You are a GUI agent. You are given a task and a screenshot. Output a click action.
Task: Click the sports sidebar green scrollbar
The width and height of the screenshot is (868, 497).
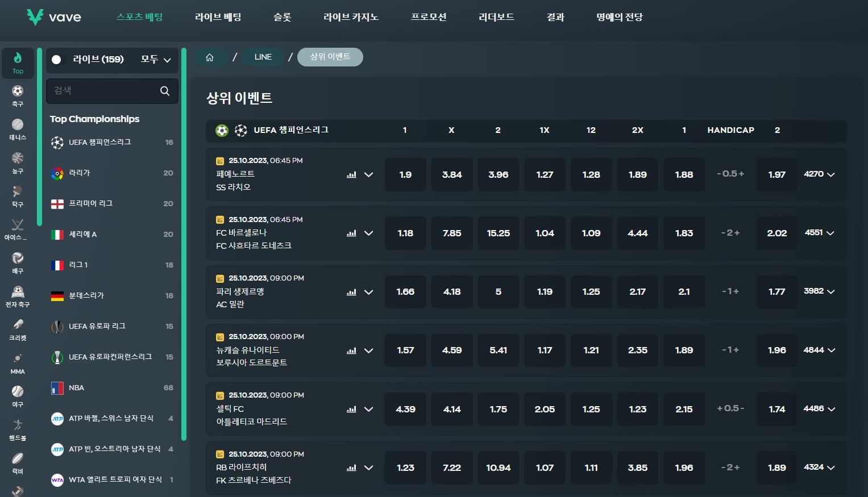39,137
